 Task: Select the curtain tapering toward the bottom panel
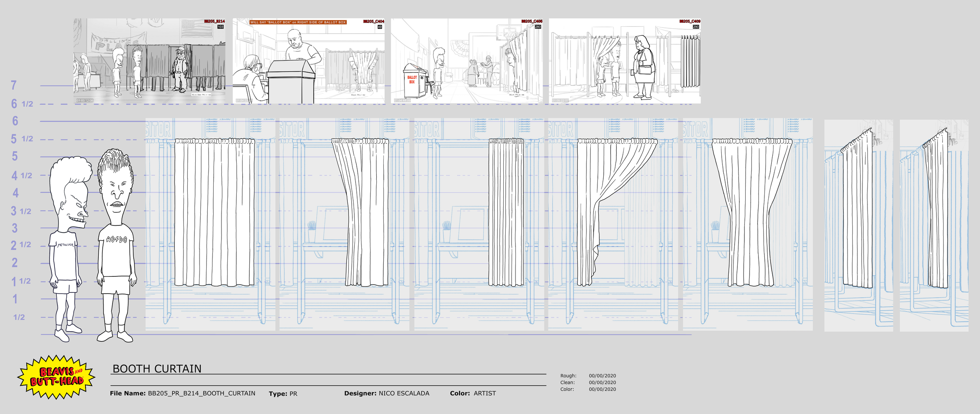751,212
